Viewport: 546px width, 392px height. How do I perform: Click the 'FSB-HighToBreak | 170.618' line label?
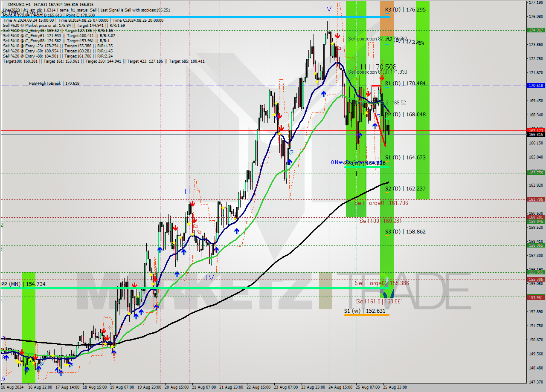point(54,84)
